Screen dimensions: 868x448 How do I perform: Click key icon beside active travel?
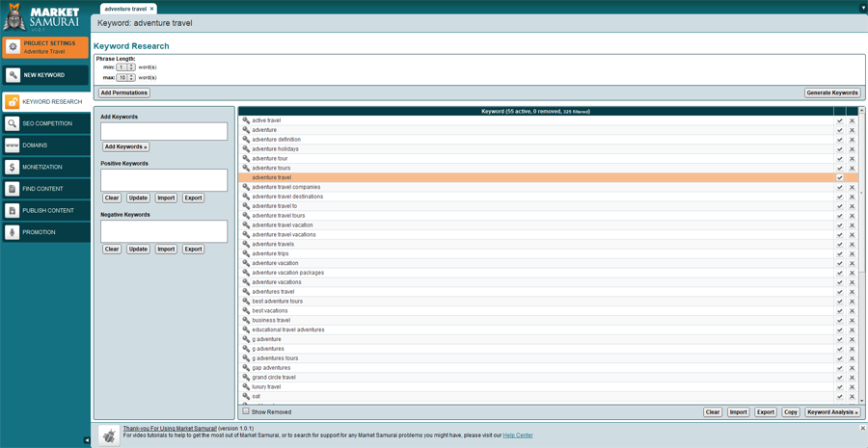coord(246,120)
